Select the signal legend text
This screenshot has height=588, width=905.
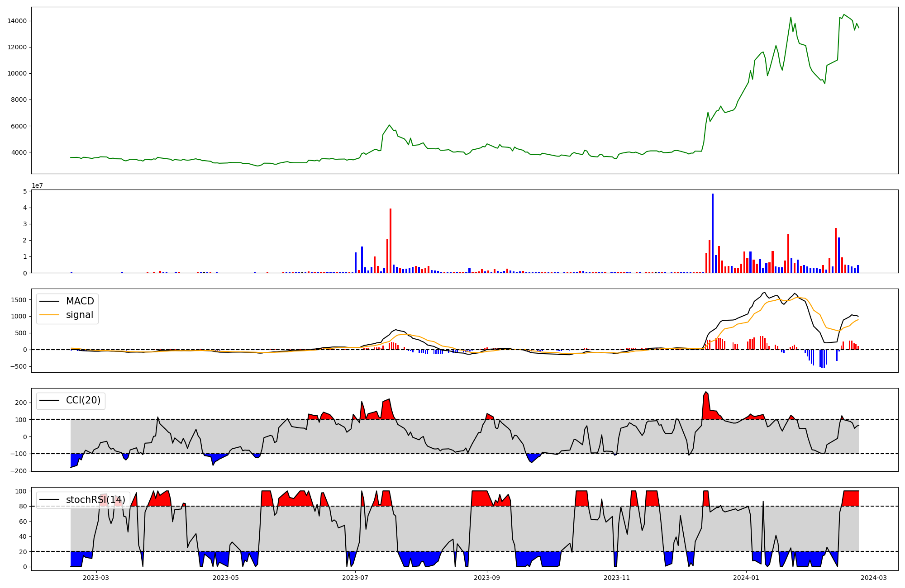(79, 315)
